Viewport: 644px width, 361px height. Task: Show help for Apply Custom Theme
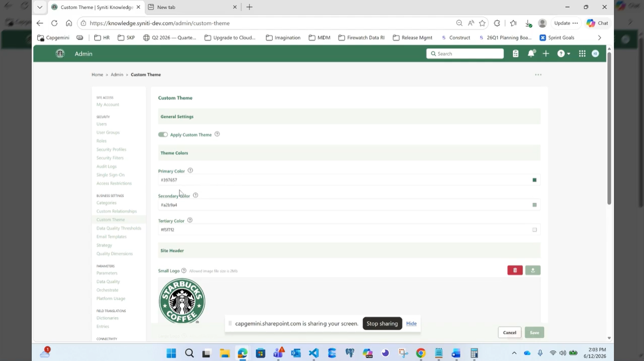[217, 134]
